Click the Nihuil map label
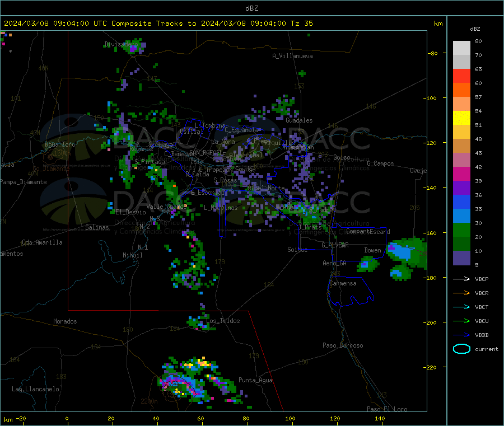The height and width of the screenshot is (426, 504). tap(133, 255)
